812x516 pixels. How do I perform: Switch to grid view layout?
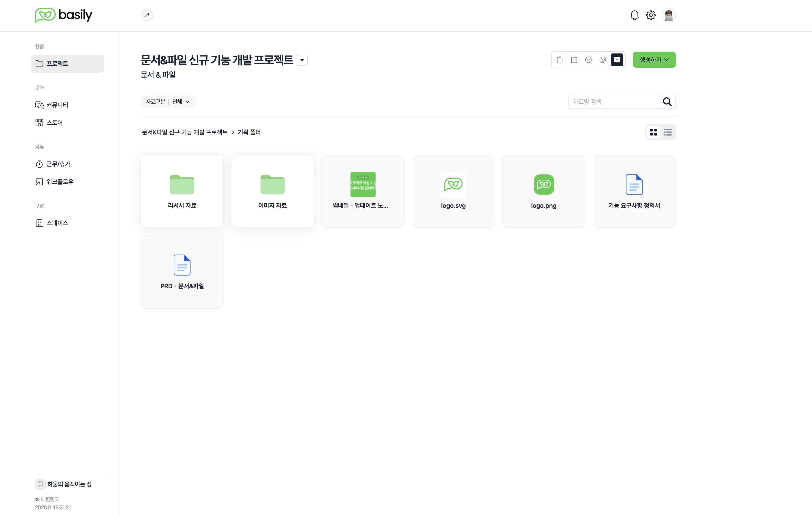point(654,132)
